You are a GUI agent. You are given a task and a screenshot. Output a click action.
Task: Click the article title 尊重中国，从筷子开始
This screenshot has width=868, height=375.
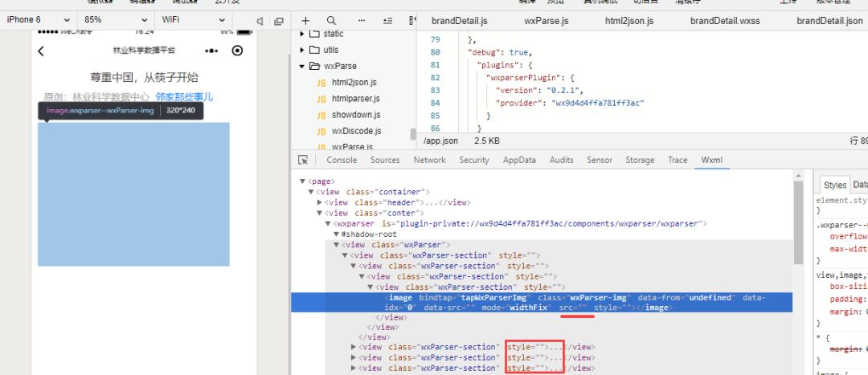[x=144, y=77]
